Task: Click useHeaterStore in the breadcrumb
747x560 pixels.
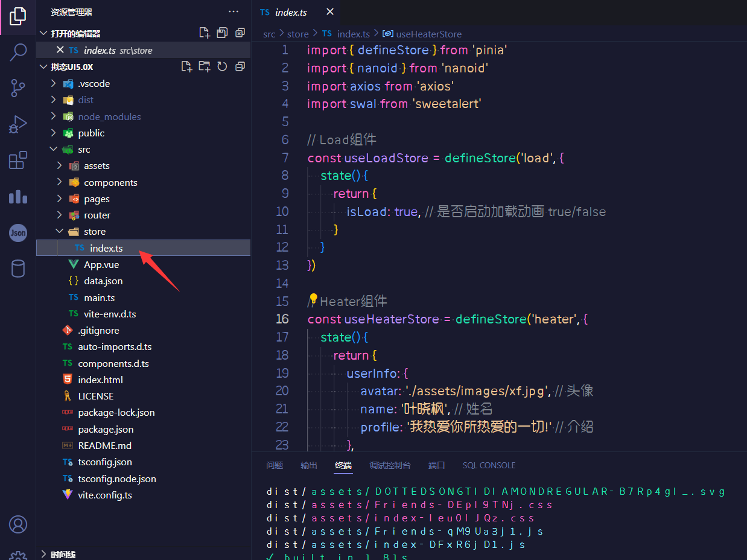Action: 428,34
